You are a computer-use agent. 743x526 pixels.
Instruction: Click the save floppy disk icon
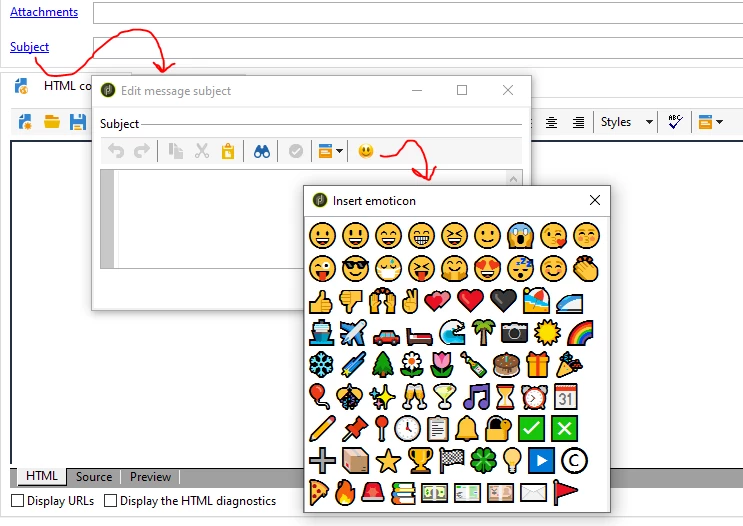pos(78,122)
